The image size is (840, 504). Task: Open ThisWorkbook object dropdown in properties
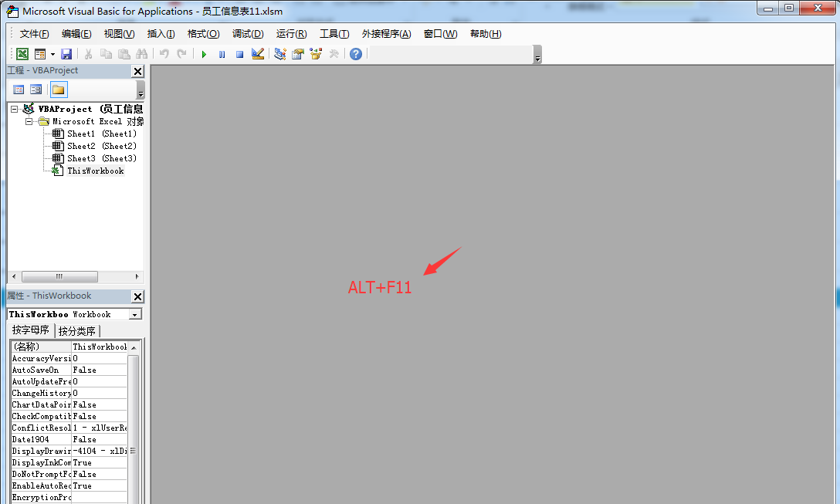click(x=135, y=315)
